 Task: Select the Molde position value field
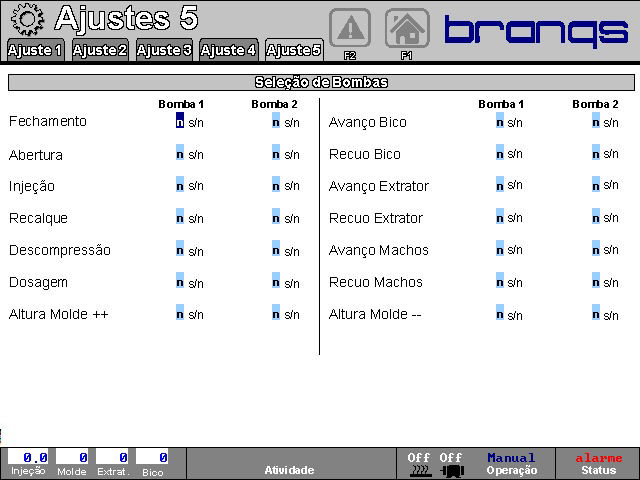[72, 457]
